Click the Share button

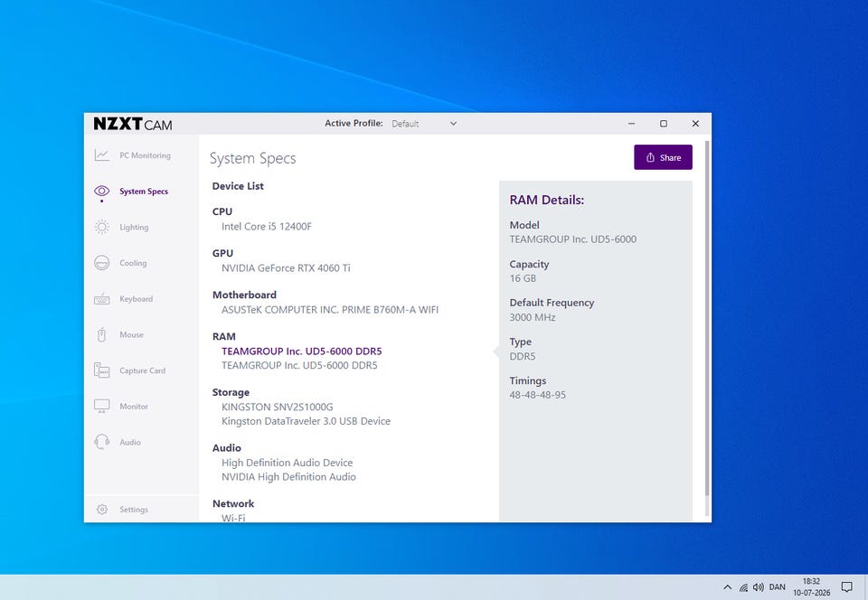pyautogui.click(x=663, y=157)
